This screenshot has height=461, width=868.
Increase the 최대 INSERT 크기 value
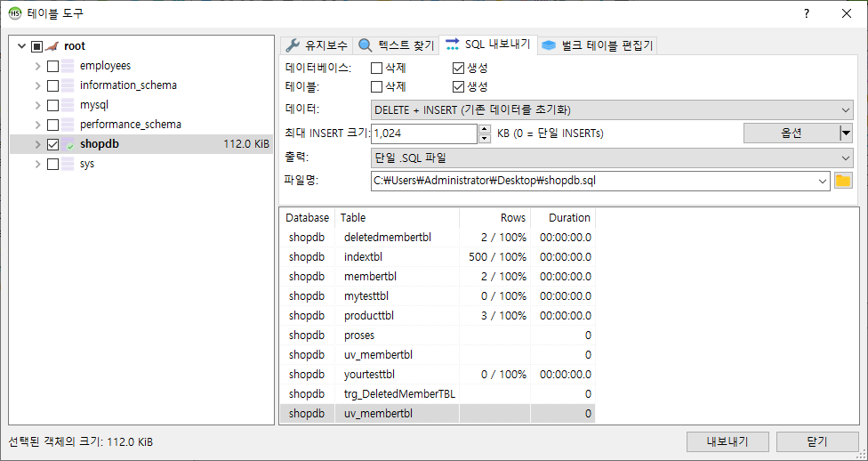(x=485, y=128)
